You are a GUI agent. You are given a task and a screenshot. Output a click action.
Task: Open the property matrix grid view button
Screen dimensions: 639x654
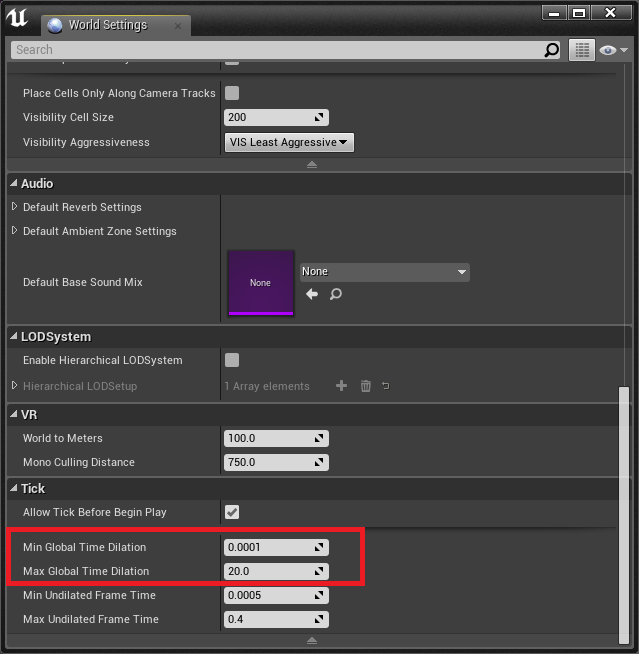(582, 50)
